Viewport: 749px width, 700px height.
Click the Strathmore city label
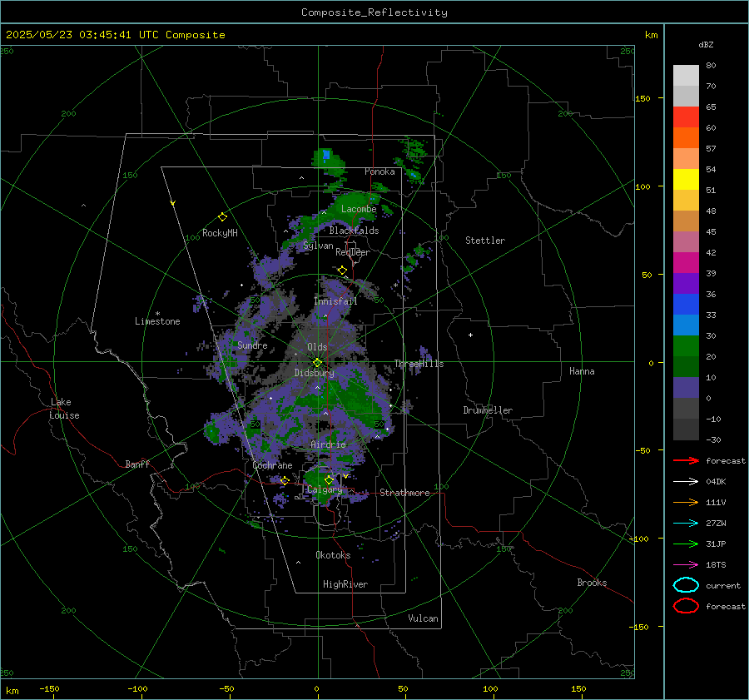(404, 493)
